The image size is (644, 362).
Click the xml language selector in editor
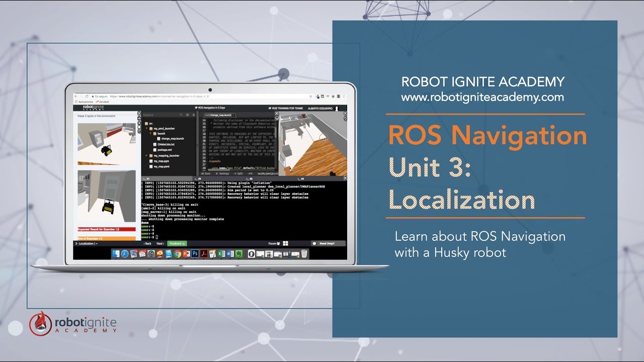tap(250, 173)
